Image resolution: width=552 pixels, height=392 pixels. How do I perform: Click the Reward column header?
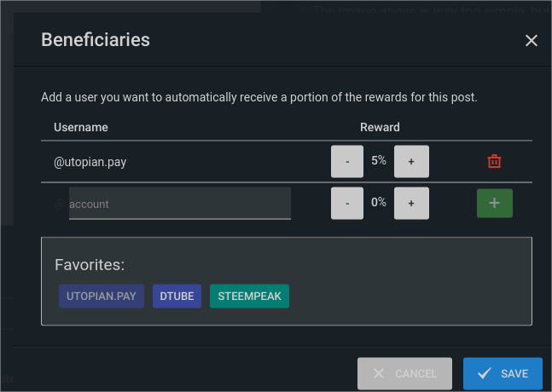tap(380, 127)
